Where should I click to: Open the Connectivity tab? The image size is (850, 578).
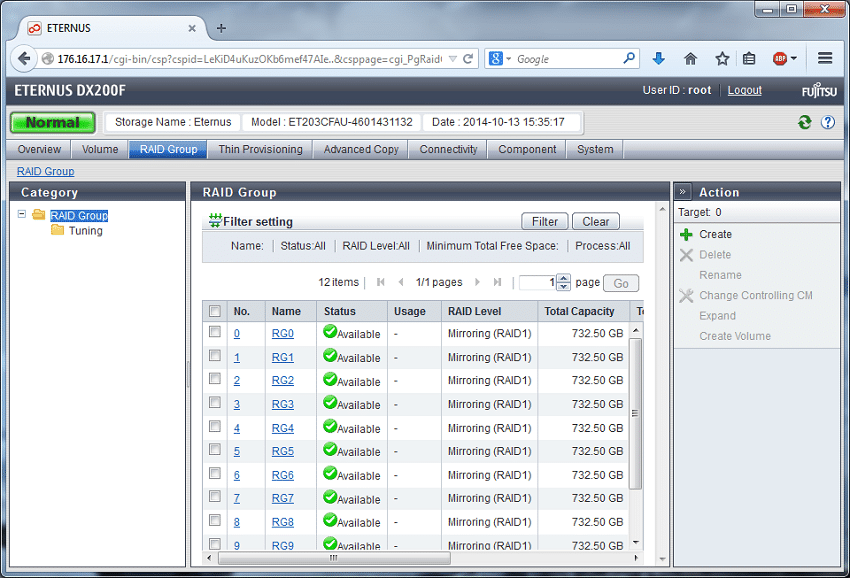tap(448, 149)
